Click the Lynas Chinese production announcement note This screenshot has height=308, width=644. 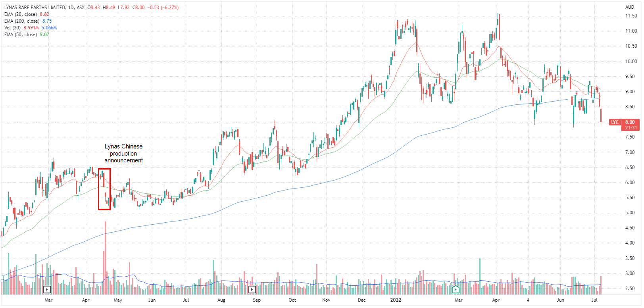123,153
